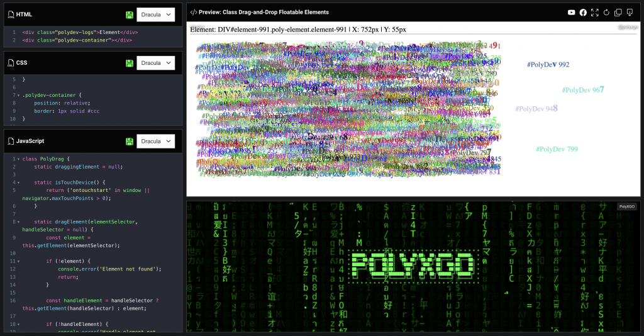
Task: Fold the class PolyDrag block at line 1
Action: [18, 159]
